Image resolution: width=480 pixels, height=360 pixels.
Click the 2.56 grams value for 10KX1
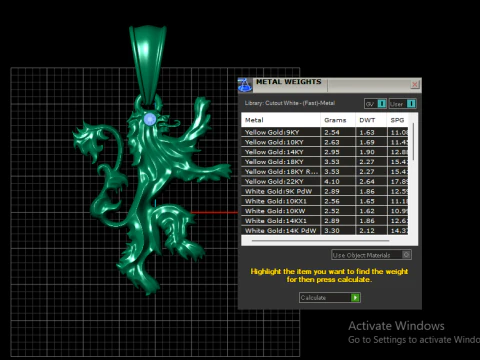click(332, 201)
